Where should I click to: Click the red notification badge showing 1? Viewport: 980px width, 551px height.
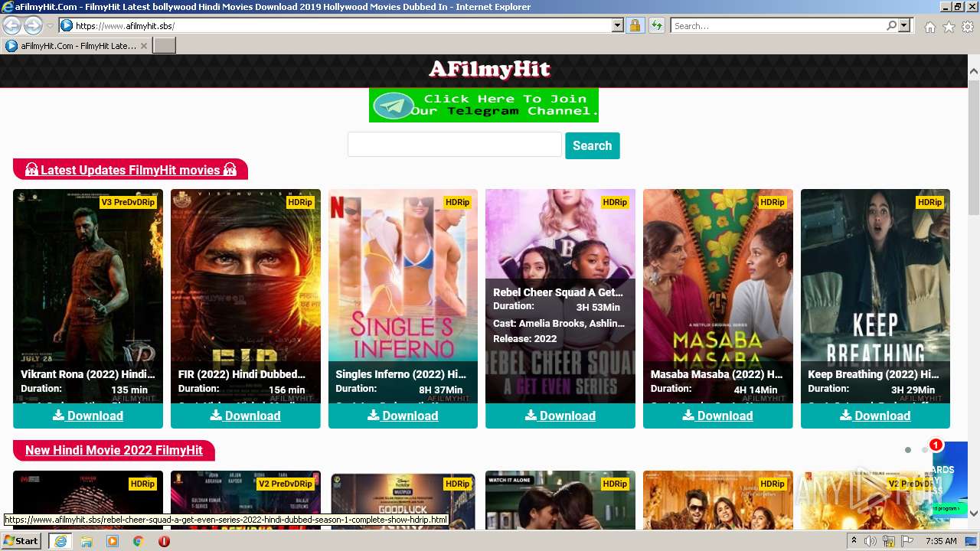tap(936, 445)
